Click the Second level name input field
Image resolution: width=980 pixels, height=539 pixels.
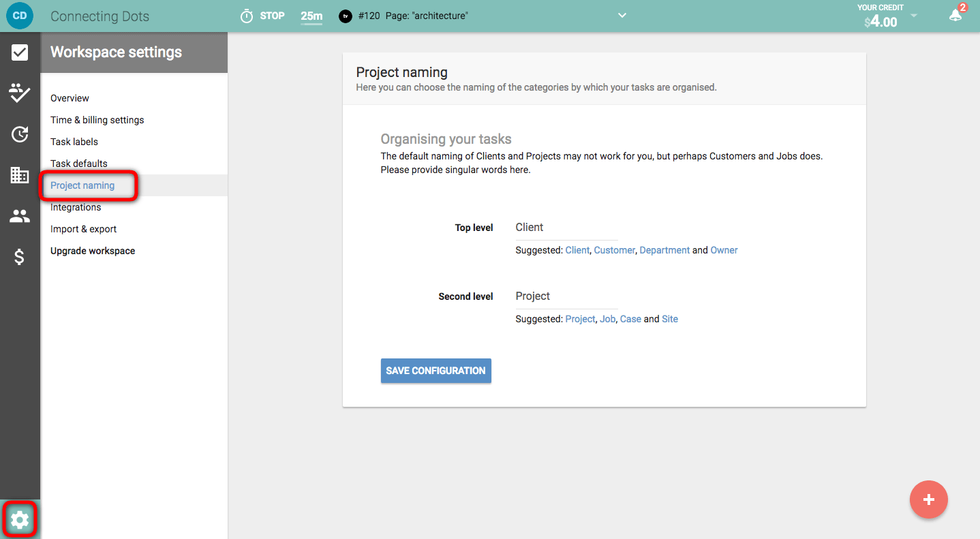pyautogui.click(x=566, y=296)
